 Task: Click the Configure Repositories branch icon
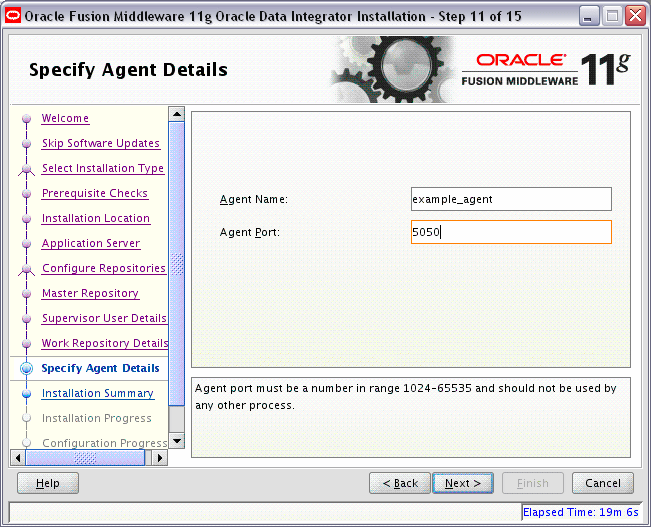tap(27, 270)
